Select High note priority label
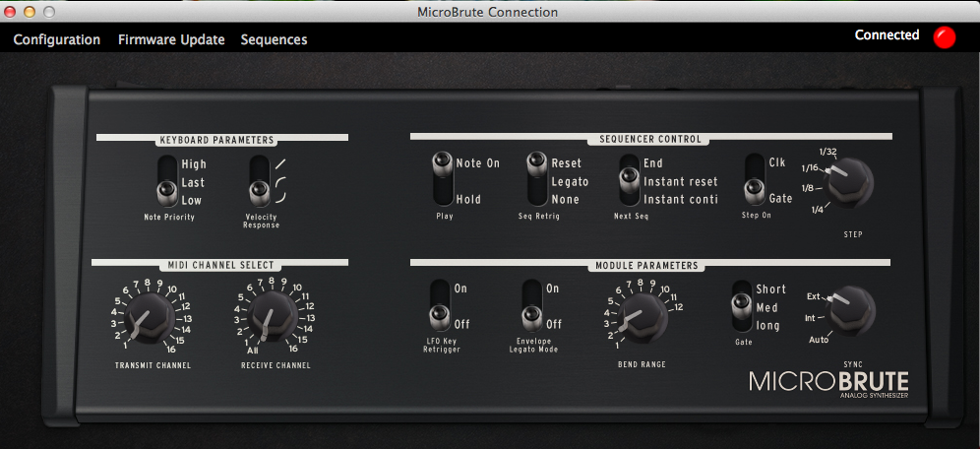This screenshot has width=980, height=449. (194, 164)
